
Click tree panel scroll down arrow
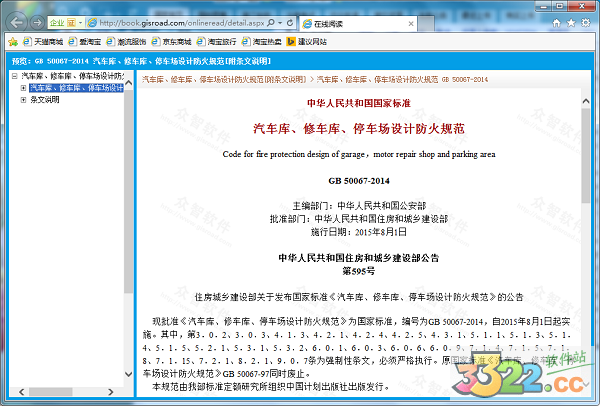[129, 374]
